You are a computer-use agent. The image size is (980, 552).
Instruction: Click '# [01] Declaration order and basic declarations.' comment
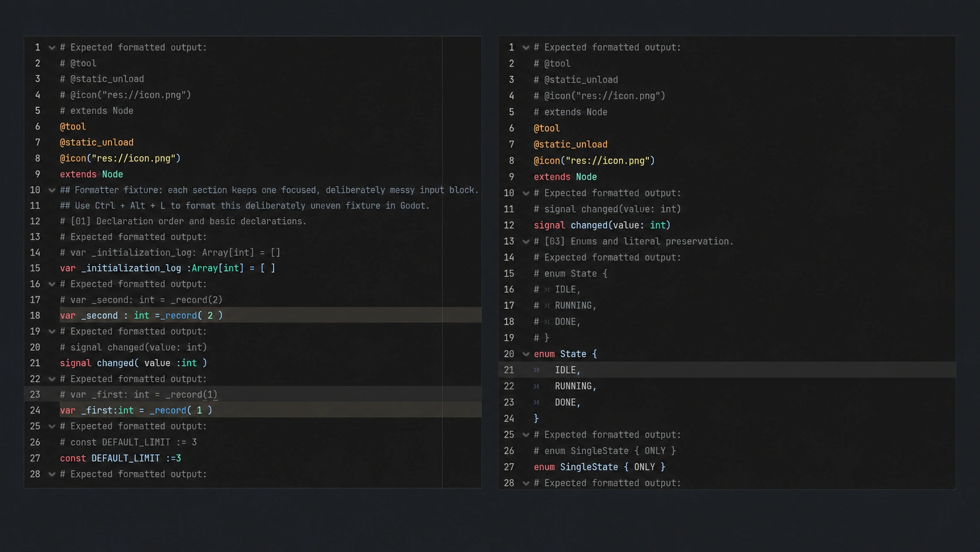pos(183,221)
